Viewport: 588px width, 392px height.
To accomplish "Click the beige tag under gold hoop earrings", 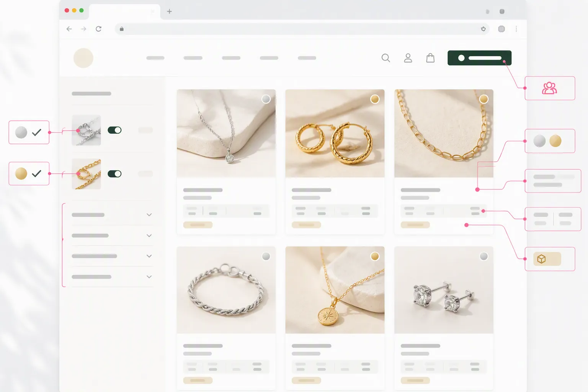I will (306, 225).
